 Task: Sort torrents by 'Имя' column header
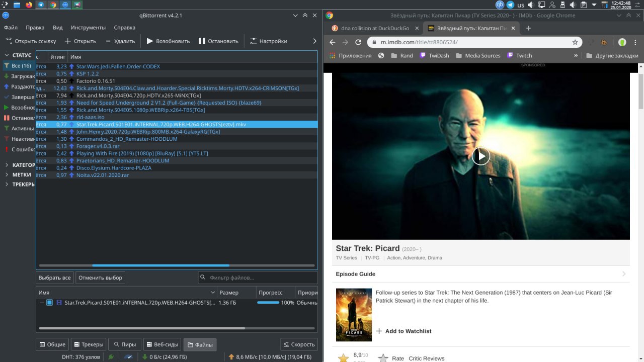[192, 57]
